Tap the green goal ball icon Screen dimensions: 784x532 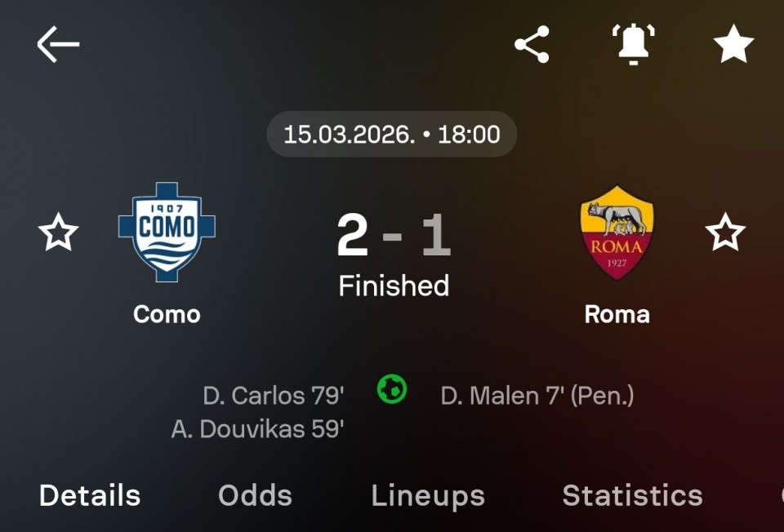(x=392, y=388)
